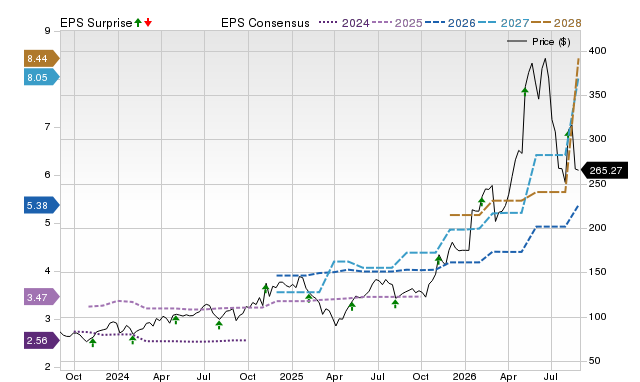This screenshot has height=382, width=640.
Task: Toggle the Price ($) line legend entry
Action: (x=539, y=42)
